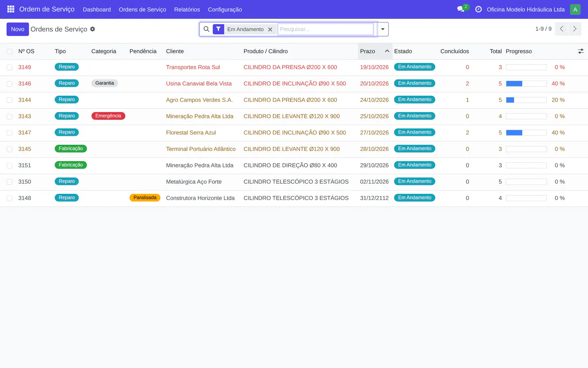The width and height of the screenshot is (588, 368).
Task: Sort by the Estado column header
Action: tap(403, 51)
